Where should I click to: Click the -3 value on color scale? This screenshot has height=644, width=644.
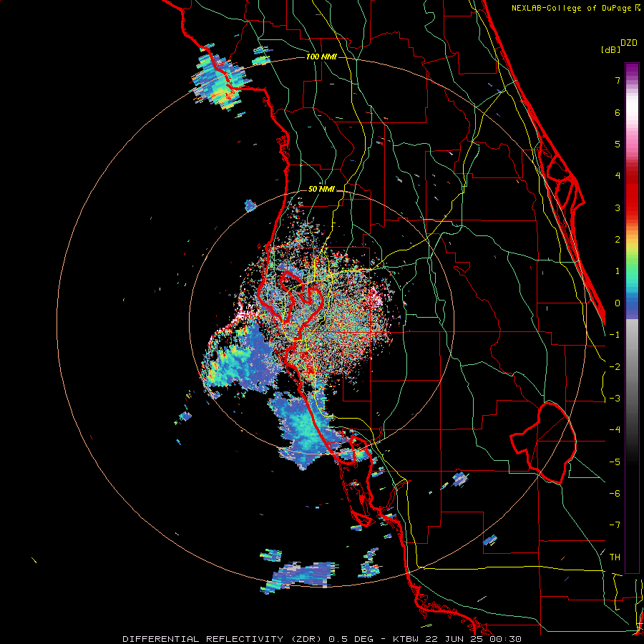coord(615,399)
